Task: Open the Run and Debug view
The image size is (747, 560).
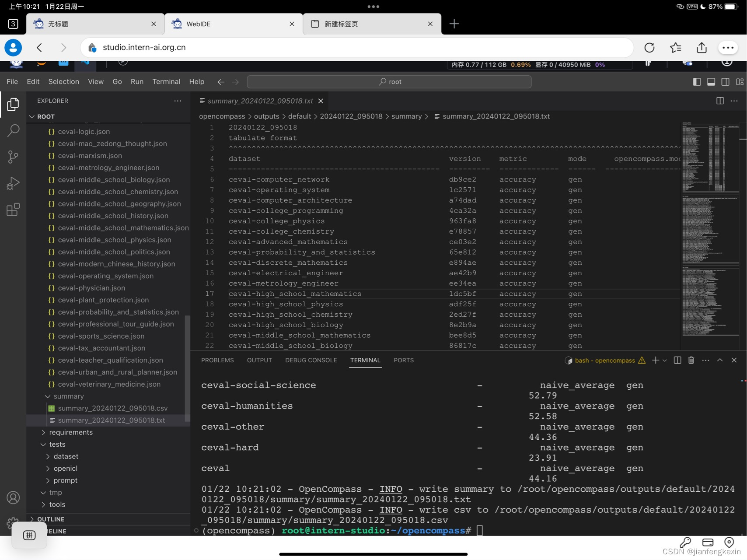Action: 13,183
